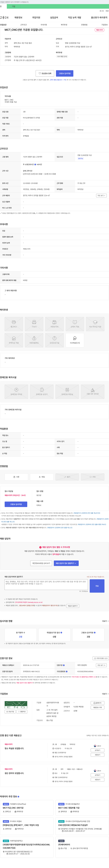Jump to the 우대사항 section tab
This screenshot has width=109, height=868.
click(44, 25)
